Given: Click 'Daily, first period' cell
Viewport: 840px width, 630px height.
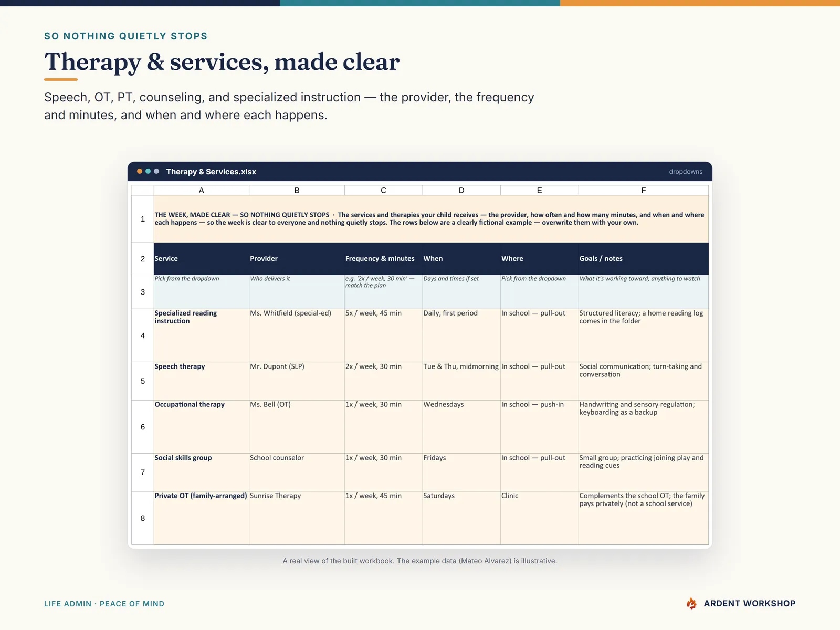Looking at the screenshot, I should click(461, 335).
